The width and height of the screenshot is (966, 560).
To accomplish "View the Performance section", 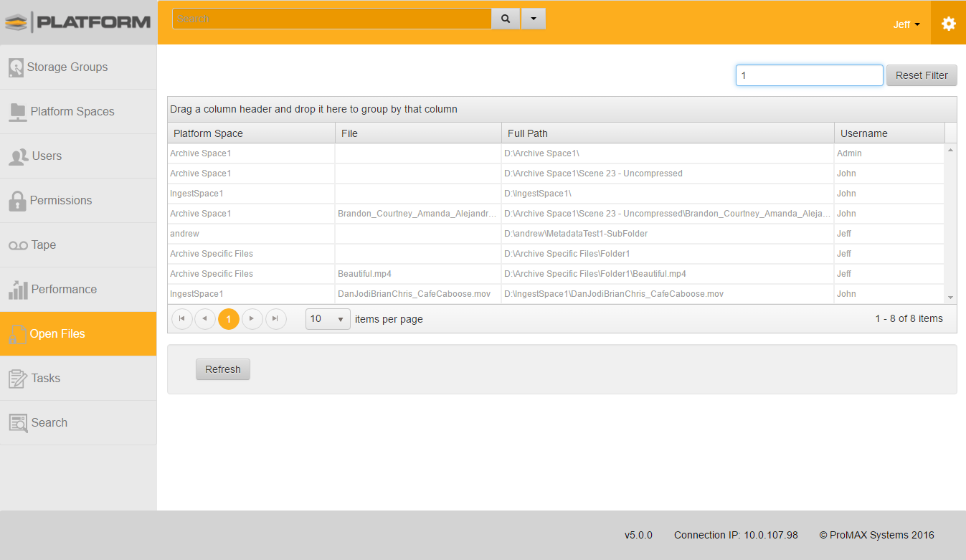I will click(x=78, y=290).
